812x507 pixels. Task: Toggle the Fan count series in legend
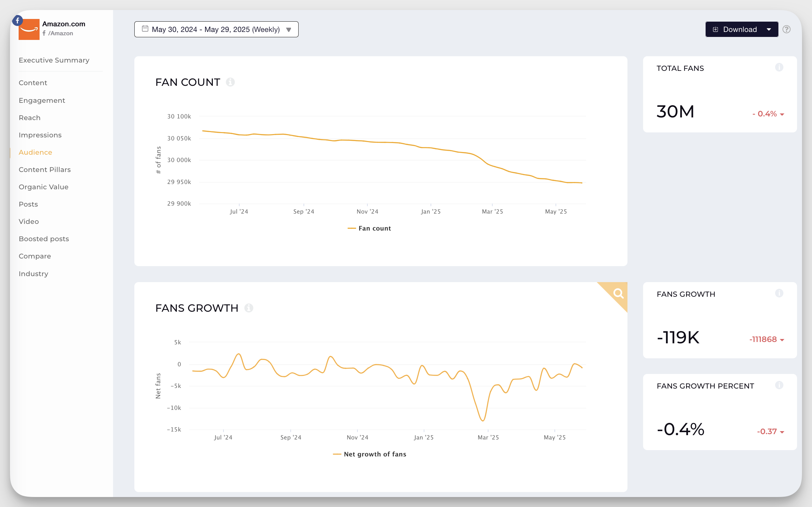click(369, 228)
